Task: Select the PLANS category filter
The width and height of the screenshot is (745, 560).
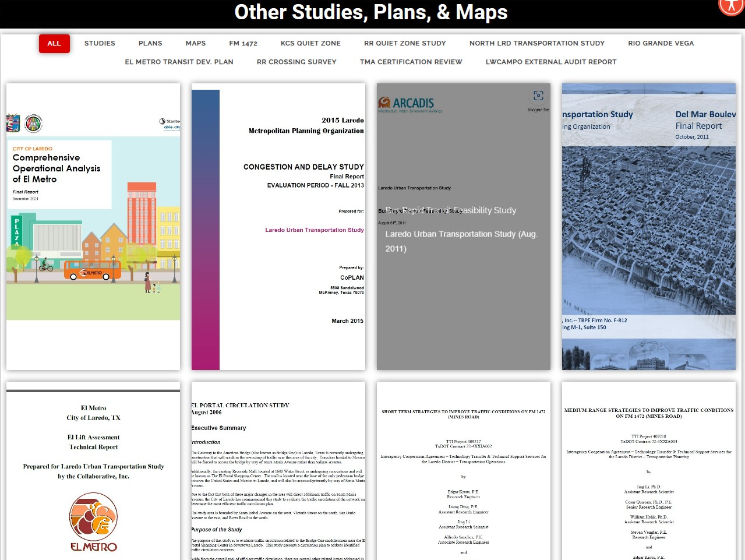Action: click(150, 43)
